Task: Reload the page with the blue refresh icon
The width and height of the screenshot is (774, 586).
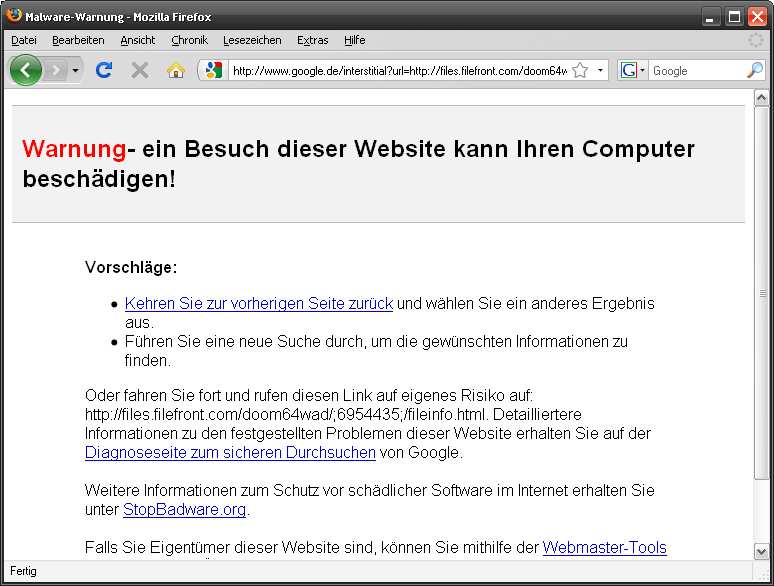Action: coord(104,70)
